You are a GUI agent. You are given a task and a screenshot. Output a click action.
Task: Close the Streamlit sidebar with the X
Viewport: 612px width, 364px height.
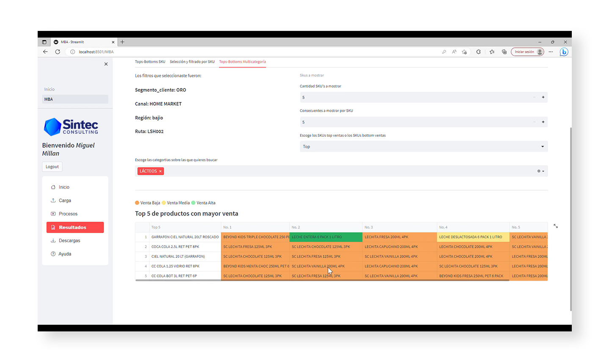coord(106,64)
